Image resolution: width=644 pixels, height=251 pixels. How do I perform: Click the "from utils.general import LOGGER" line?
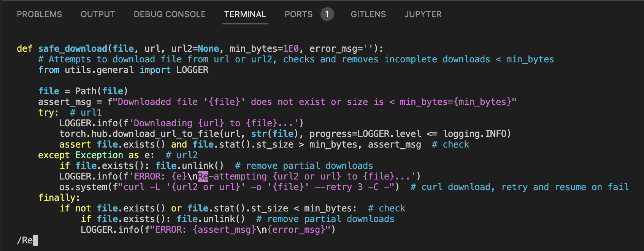[123, 70]
